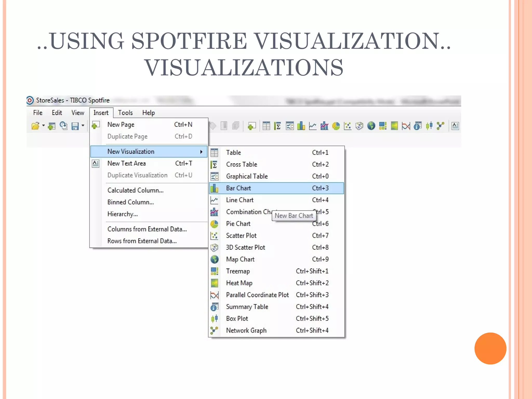Click the Graphical Table toolbar icon

tap(290, 126)
